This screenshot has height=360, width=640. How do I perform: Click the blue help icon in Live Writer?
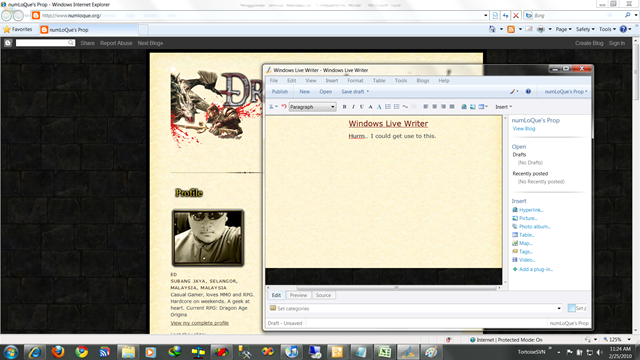coord(528,92)
